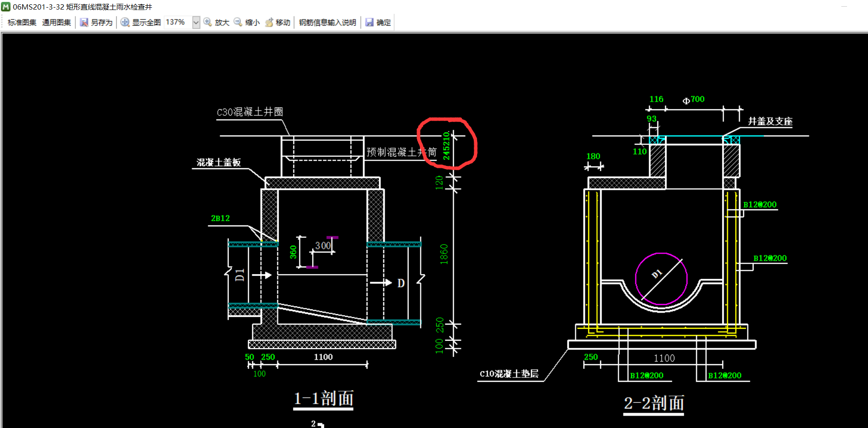
Task: Select the green 180 dimension value
Action: click(593, 156)
